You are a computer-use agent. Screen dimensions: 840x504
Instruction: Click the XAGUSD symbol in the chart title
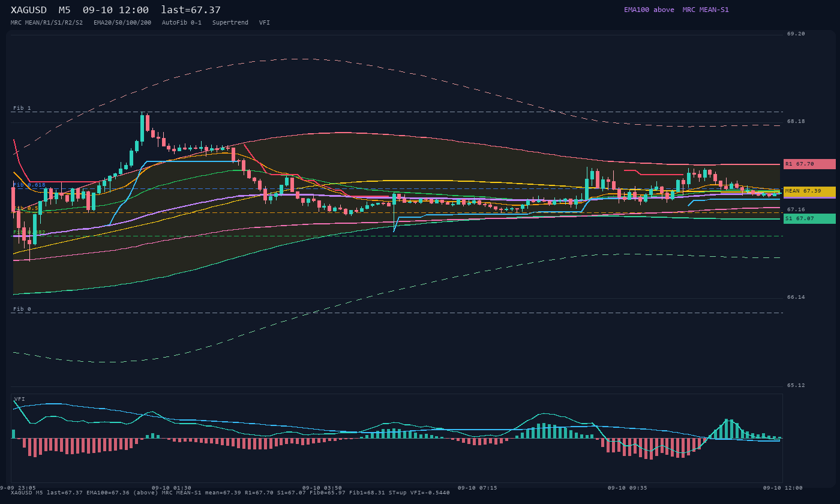(x=29, y=10)
